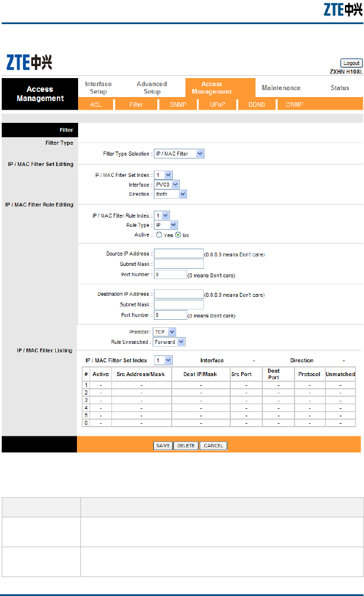This screenshot has height=596, width=364.
Task: Open the Advanced Setup tab
Action: click(x=152, y=88)
